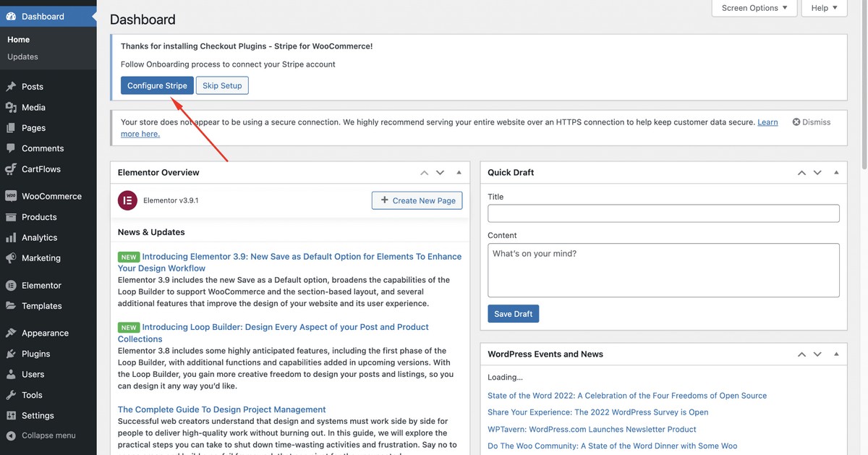Click the Plugins plug icon

(11, 354)
